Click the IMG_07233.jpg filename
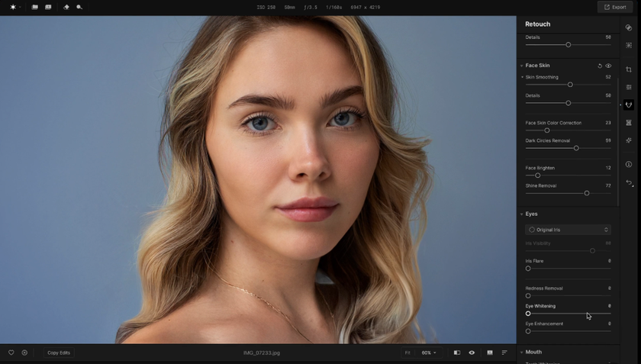Screen dimensions: 641x364 click(x=262, y=353)
